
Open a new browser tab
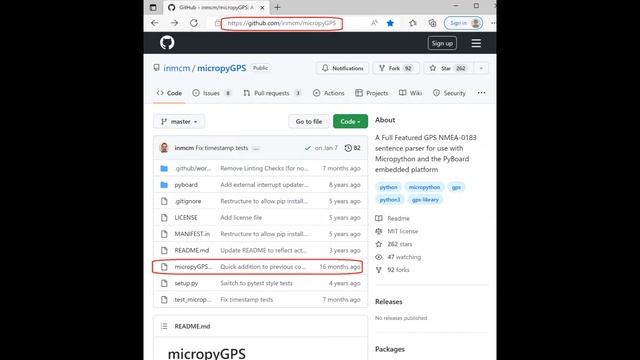(278, 7)
